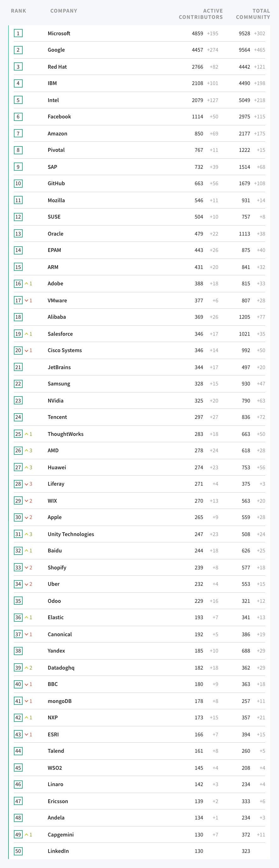This screenshot has width=279, height=868.
Task: Click the down arrow next to Liferay
Action: pyautogui.click(x=26, y=484)
